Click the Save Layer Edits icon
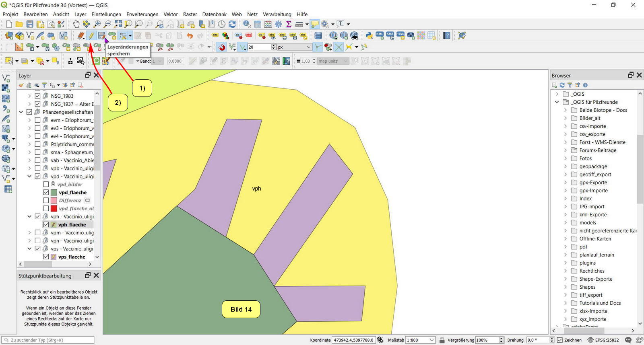The image size is (644, 345). coord(101,36)
